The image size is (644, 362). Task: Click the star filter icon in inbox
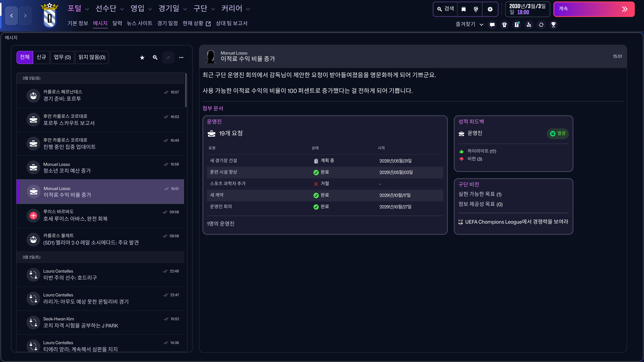pos(142,57)
